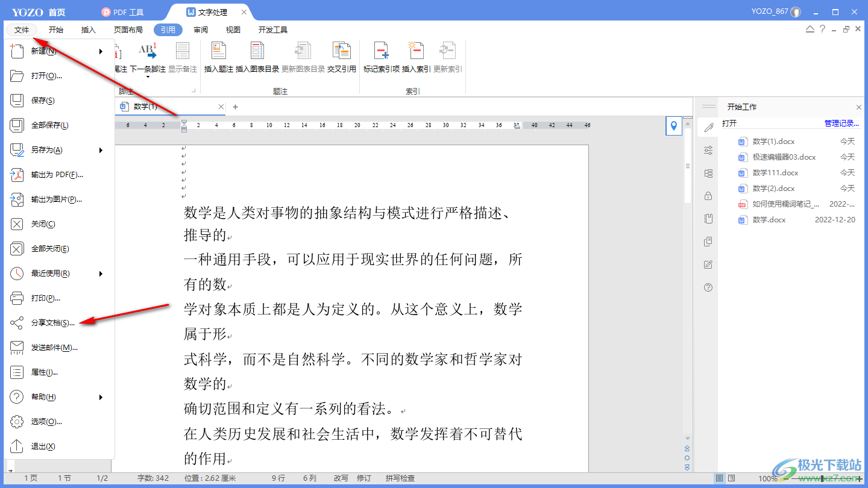Click the New document icon in File menu
This screenshot has width=868, height=488.
(17, 51)
